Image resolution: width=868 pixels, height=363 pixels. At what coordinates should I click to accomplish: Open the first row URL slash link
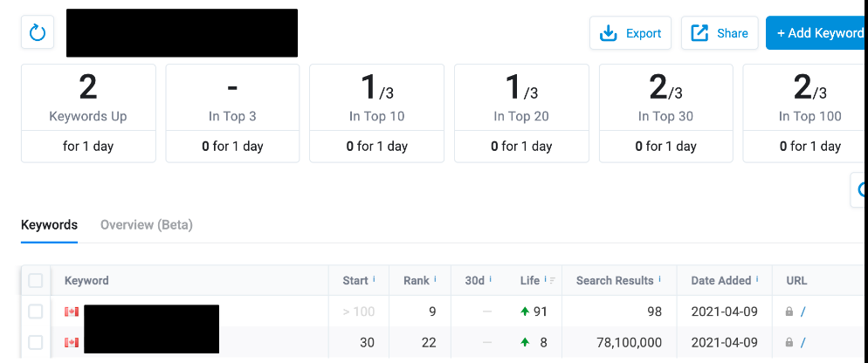click(x=803, y=312)
